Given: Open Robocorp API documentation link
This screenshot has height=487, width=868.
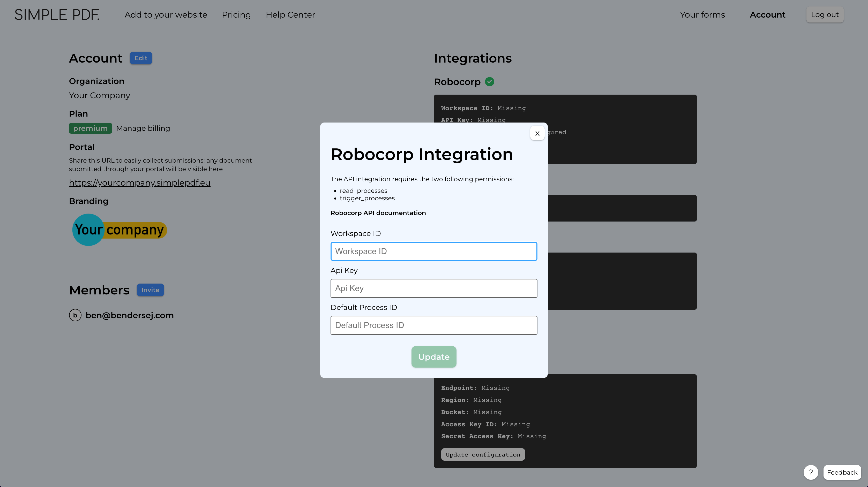Looking at the screenshot, I should click(x=378, y=213).
